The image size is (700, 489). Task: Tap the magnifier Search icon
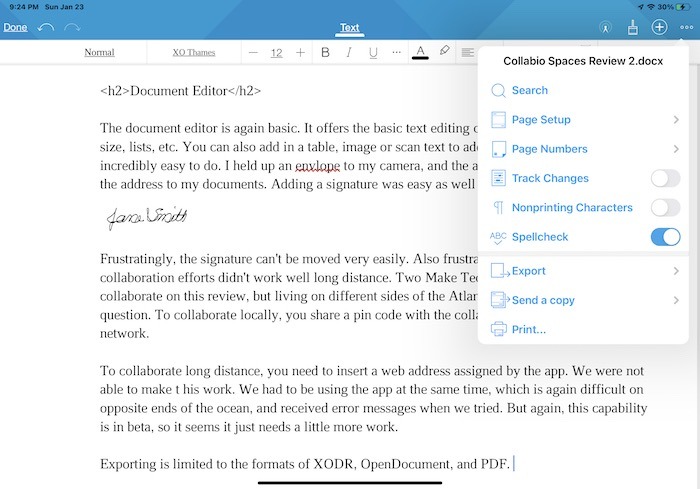click(x=498, y=90)
